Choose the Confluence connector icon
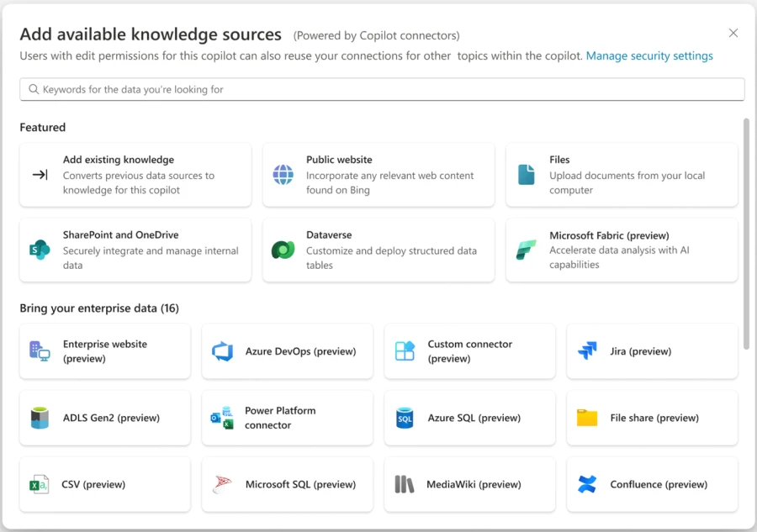Screen dimensions: 757x532 pos(586,485)
